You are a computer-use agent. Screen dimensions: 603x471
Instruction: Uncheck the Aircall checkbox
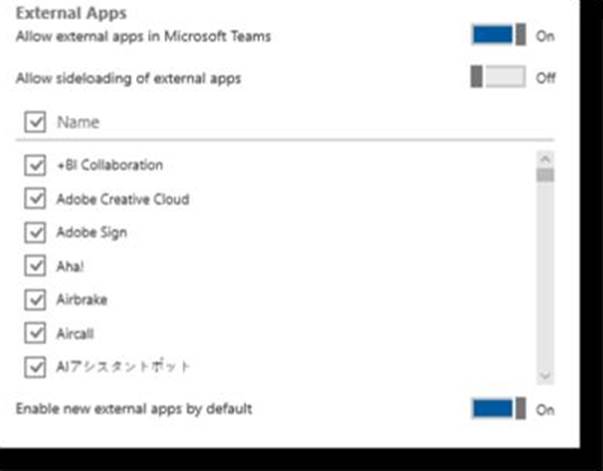(x=35, y=333)
